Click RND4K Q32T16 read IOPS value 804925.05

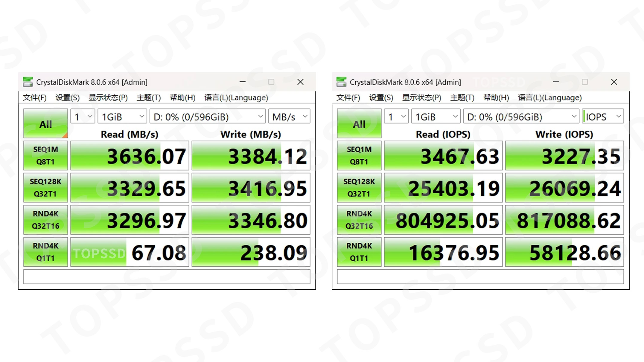pyautogui.click(x=443, y=220)
